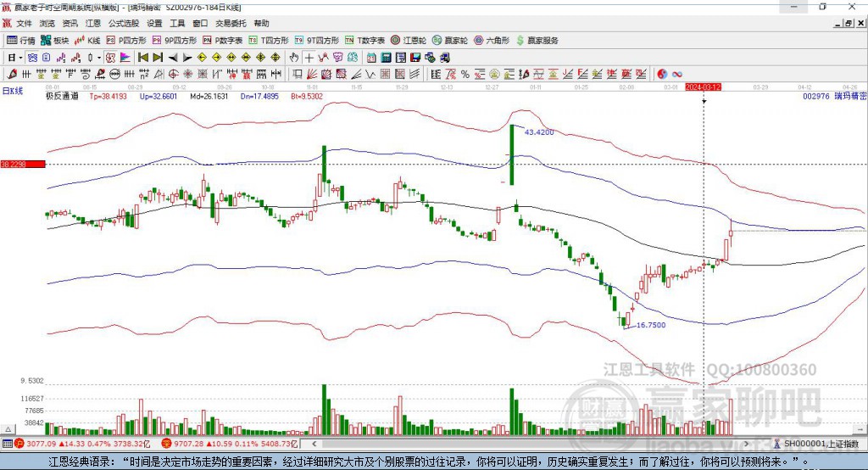Open the 浏览 menu
This screenshot has height=470, width=868.
coord(47,23)
